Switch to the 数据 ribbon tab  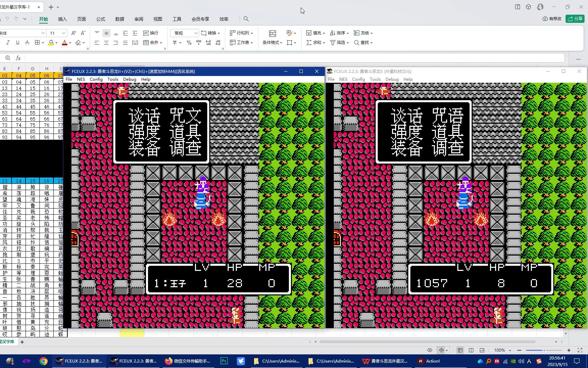(x=120, y=19)
